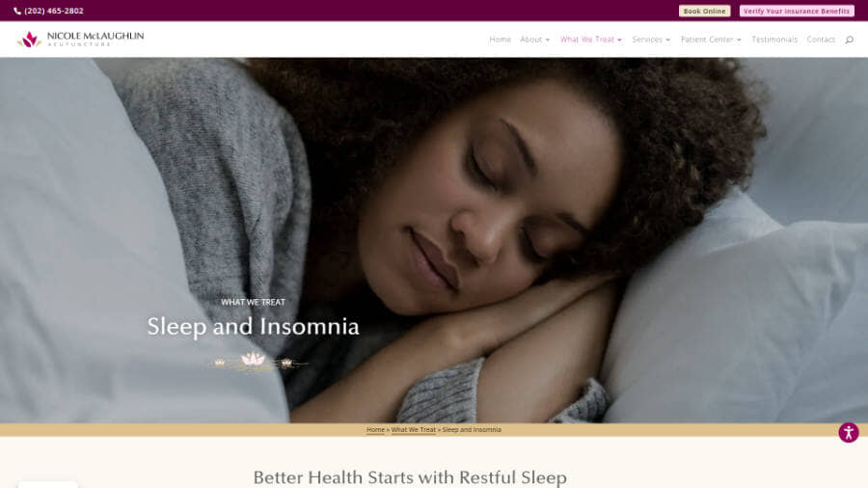Image resolution: width=868 pixels, height=488 pixels.
Task: Click the Book Online button
Action: pos(705,11)
